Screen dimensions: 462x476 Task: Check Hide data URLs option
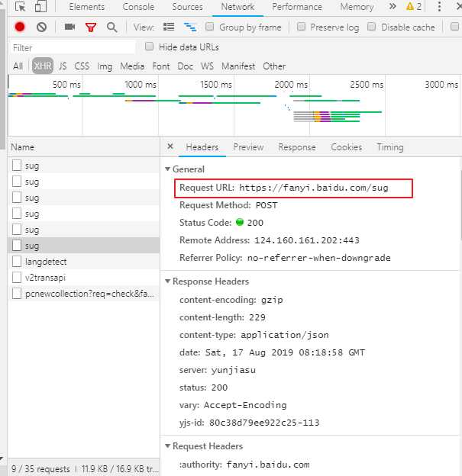(x=149, y=47)
